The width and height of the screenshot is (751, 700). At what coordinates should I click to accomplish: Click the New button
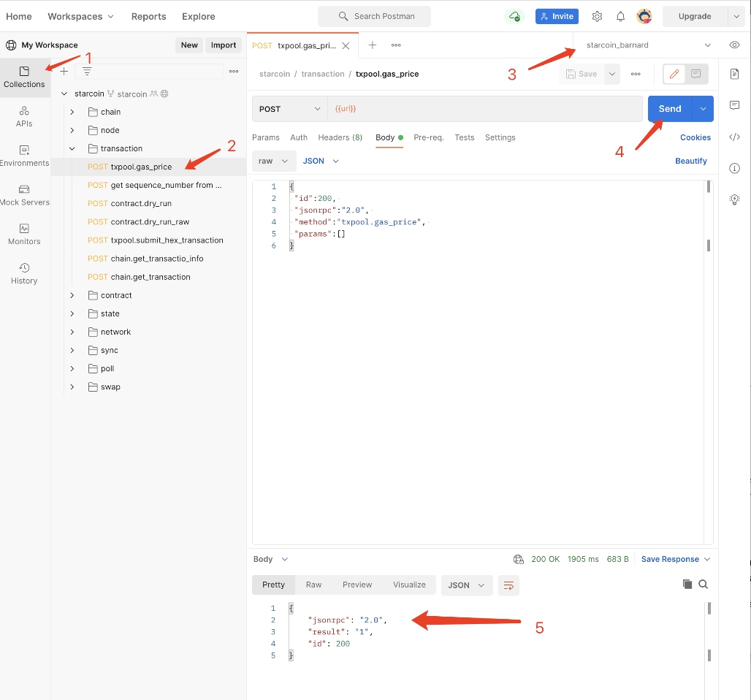(x=189, y=45)
